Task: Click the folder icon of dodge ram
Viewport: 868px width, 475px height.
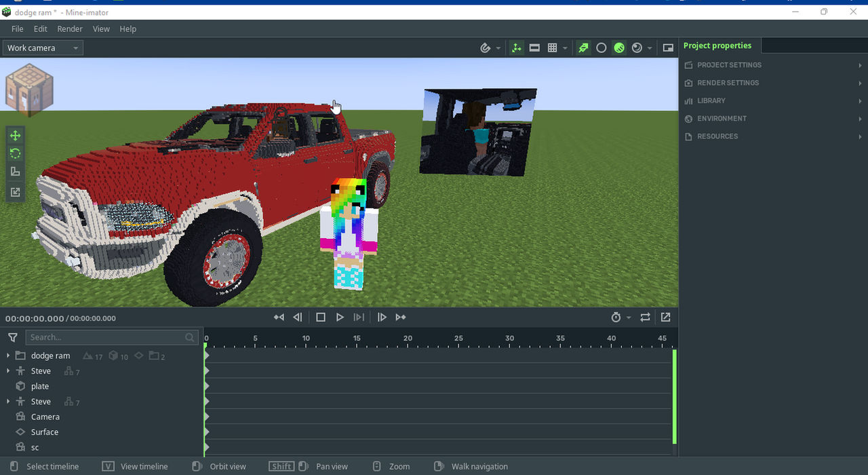Action: [20, 356]
